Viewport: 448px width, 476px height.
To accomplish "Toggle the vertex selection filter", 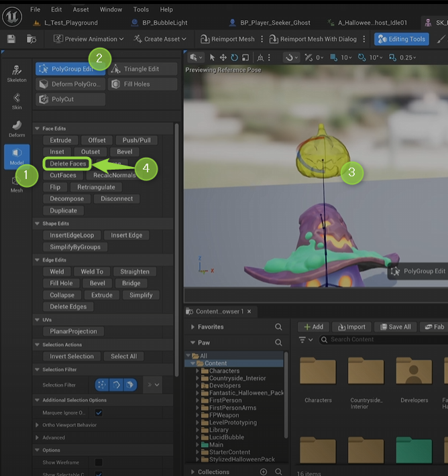I will coord(102,385).
